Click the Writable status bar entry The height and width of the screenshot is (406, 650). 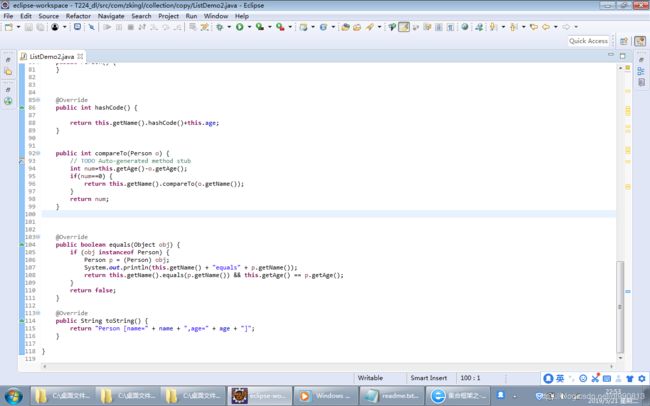(370, 378)
